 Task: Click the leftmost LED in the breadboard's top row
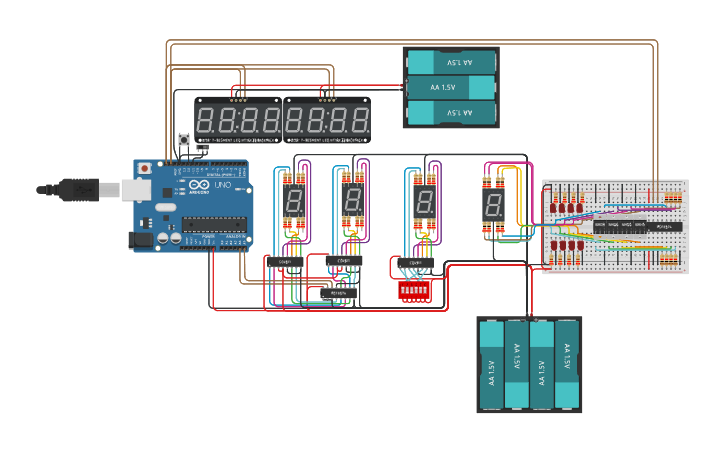pos(553,208)
